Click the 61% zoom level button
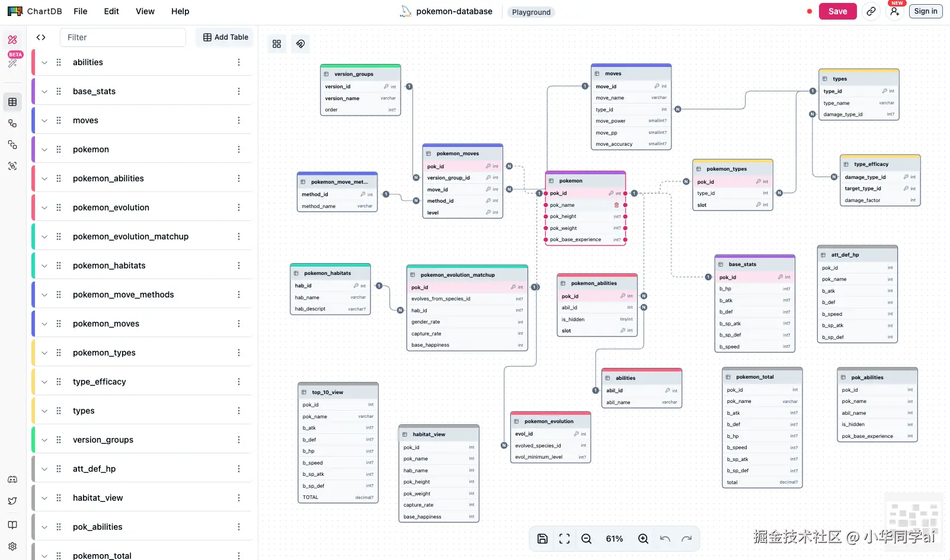 [615, 539]
